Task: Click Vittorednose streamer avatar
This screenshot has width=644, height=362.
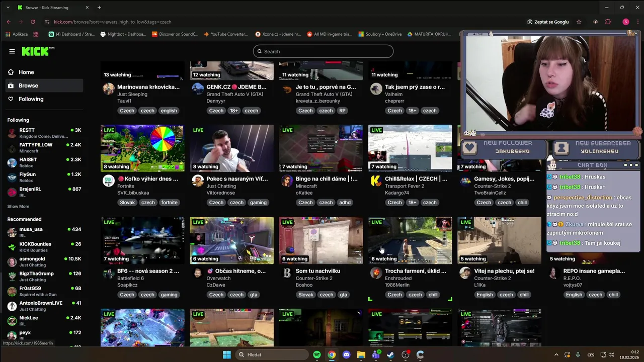Action: tap(198, 181)
